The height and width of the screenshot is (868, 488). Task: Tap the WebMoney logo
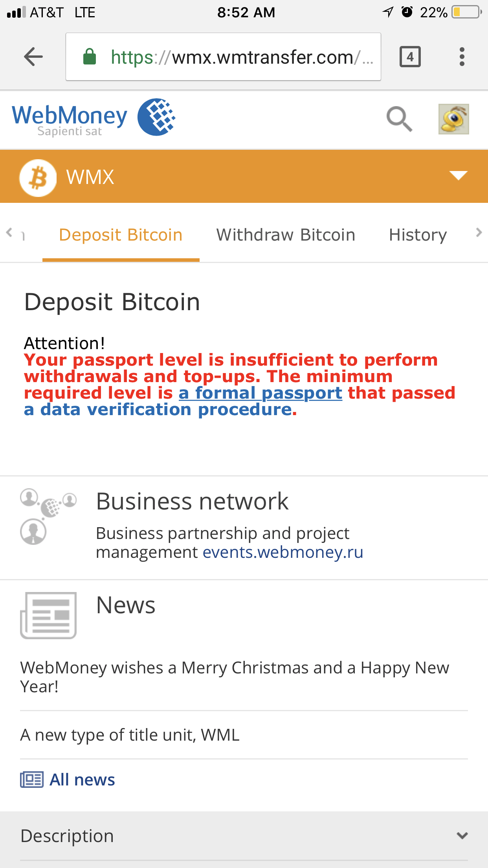tap(94, 118)
